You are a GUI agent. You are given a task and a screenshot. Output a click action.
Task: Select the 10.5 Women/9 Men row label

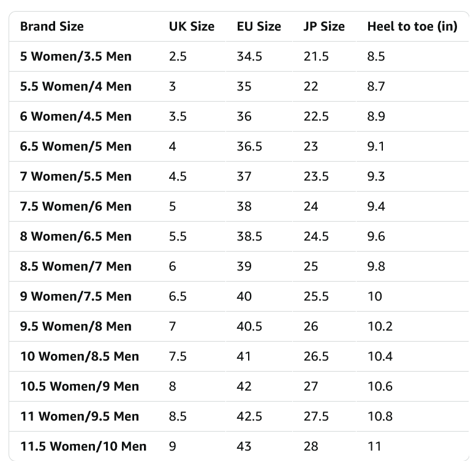[x=79, y=386]
